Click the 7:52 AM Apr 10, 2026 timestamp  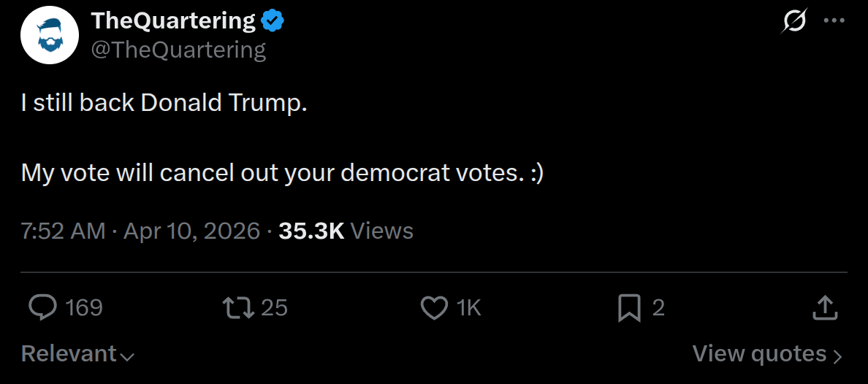[x=140, y=231]
